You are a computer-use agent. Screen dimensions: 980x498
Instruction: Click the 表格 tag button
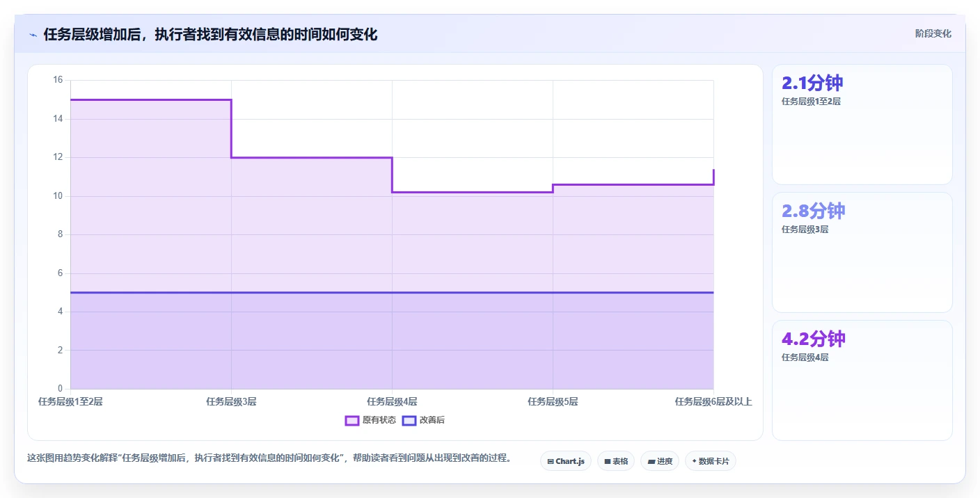[616, 461]
